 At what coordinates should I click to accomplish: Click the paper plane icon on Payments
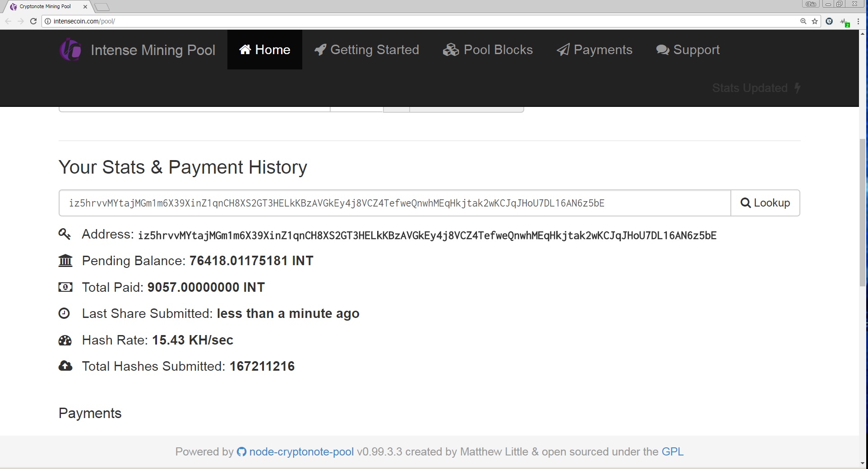(563, 50)
